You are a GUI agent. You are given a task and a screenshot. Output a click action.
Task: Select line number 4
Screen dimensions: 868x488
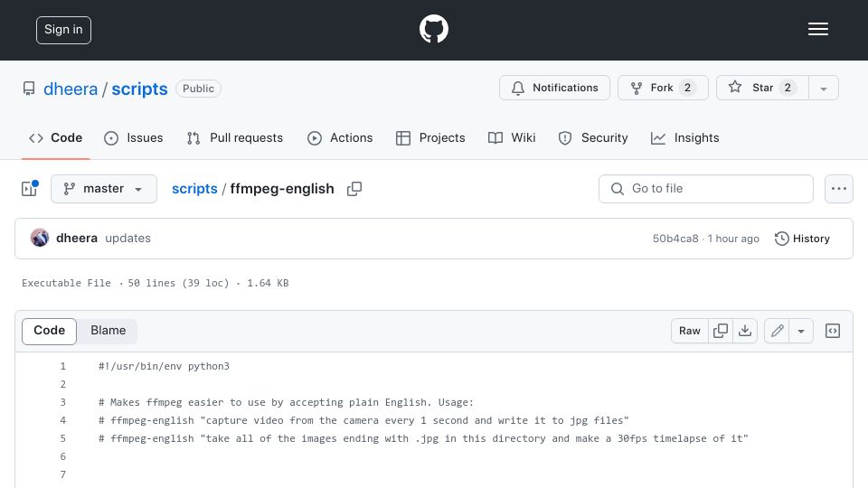click(62, 420)
